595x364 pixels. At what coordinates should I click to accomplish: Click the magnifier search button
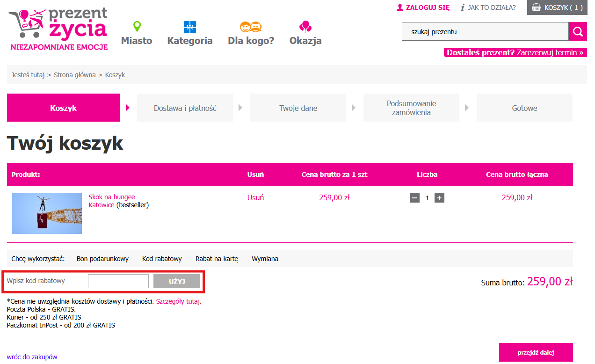coord(578,32)
